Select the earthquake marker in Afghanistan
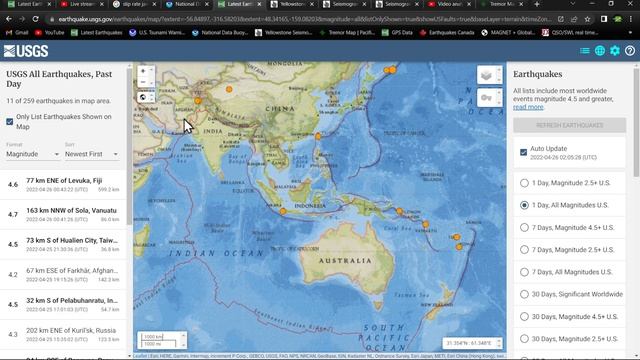Image resolution: width=640 pixels, height=360 pixels. [198, 101]
